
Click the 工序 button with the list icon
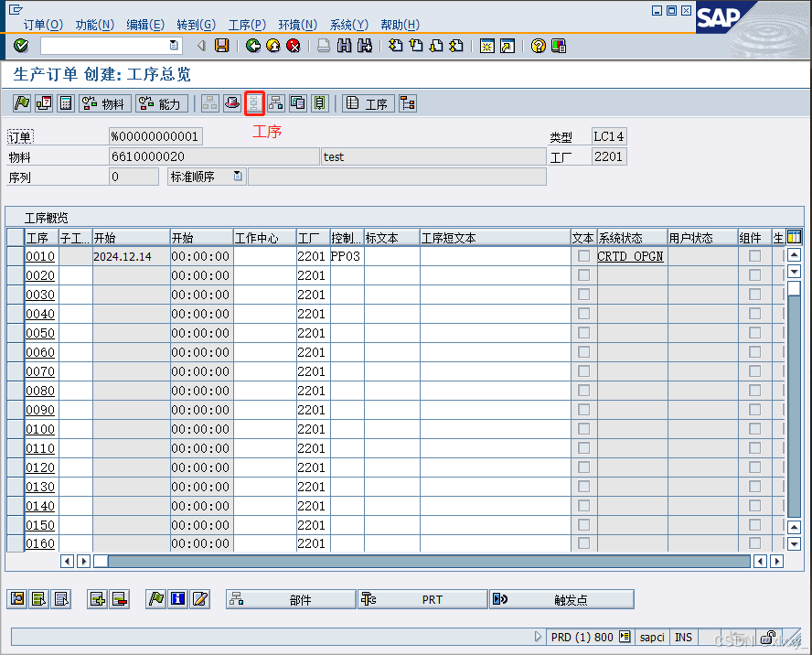click(x=369, y=103)
